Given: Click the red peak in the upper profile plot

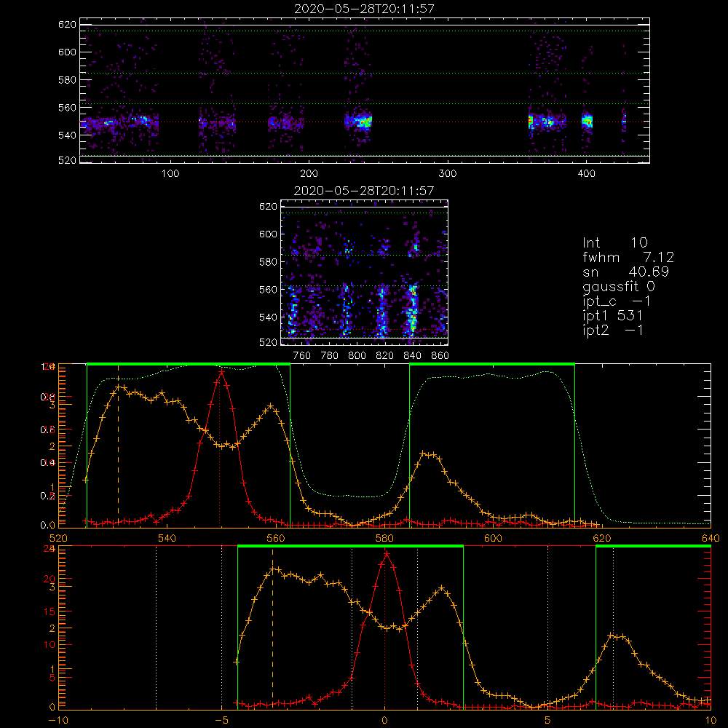Looking at the screenshot, I should point(221,372).
